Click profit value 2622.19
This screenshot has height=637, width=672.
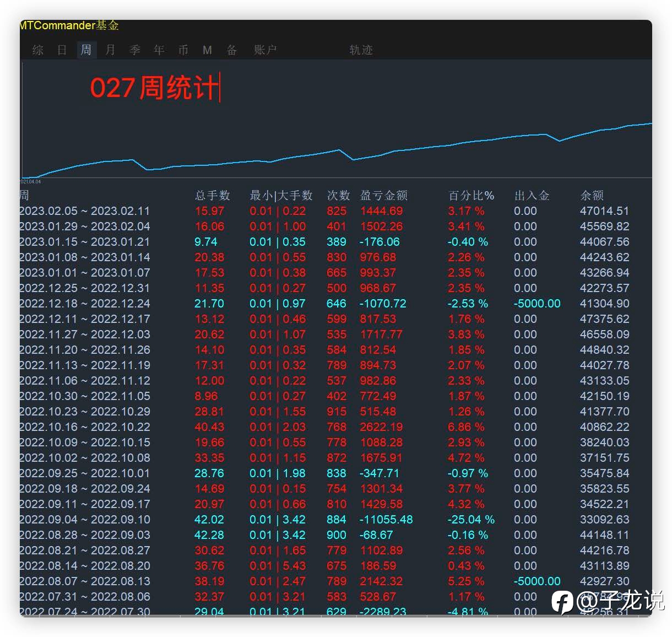coord(381,427)
